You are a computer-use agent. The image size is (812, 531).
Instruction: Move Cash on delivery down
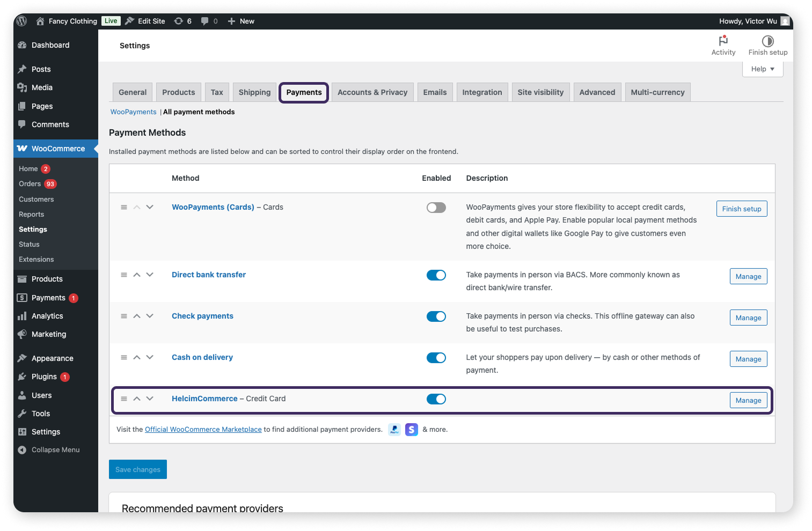150,357
